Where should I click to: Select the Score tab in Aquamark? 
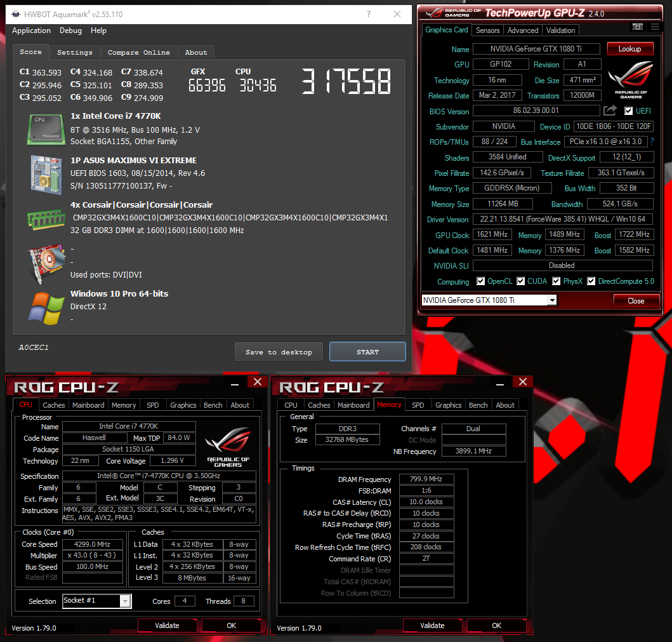tap(31, 52)
